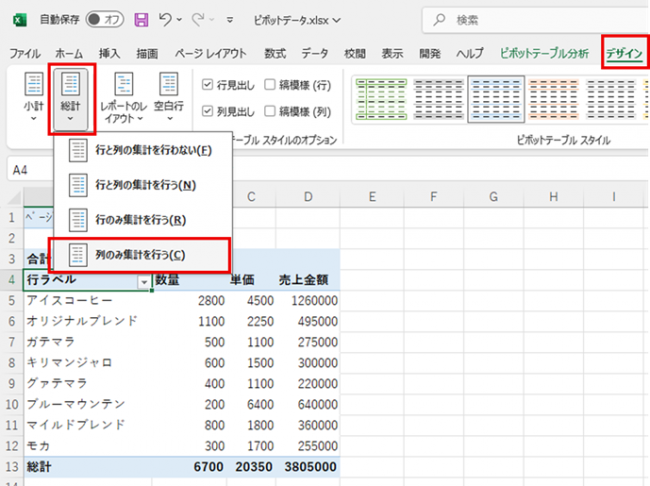Screen dimensions: 650x486
Task: Open the Quick Access Toolbar customize arrow
Action: [231, 19]
